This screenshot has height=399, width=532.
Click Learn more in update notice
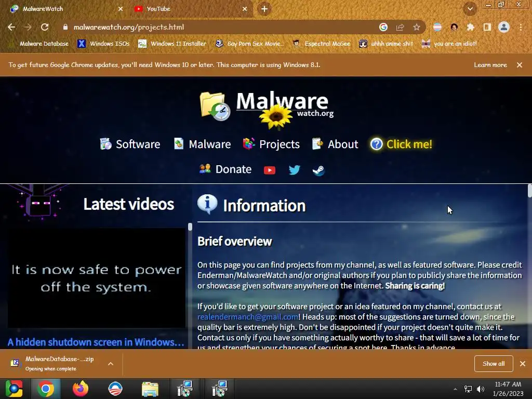coord(490,65)
